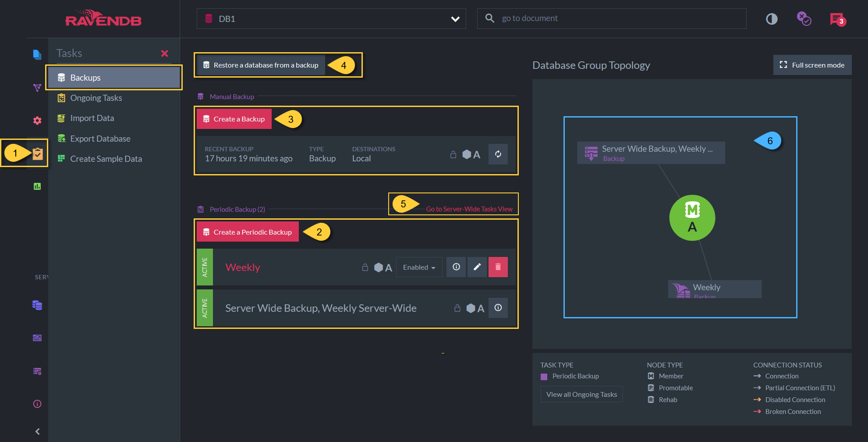Screen dimensions: 868x442
Task: Select Weekly backup node in topology
Action: [x=715, y=289]
